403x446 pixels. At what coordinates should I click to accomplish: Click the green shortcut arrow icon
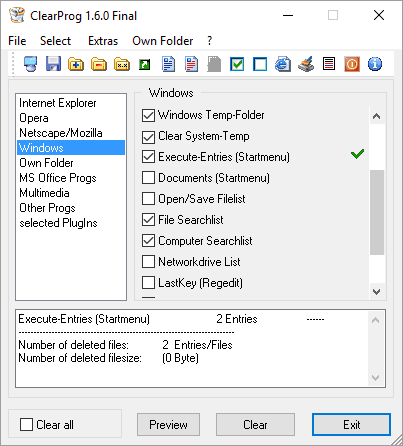click(x=144, y=64)
